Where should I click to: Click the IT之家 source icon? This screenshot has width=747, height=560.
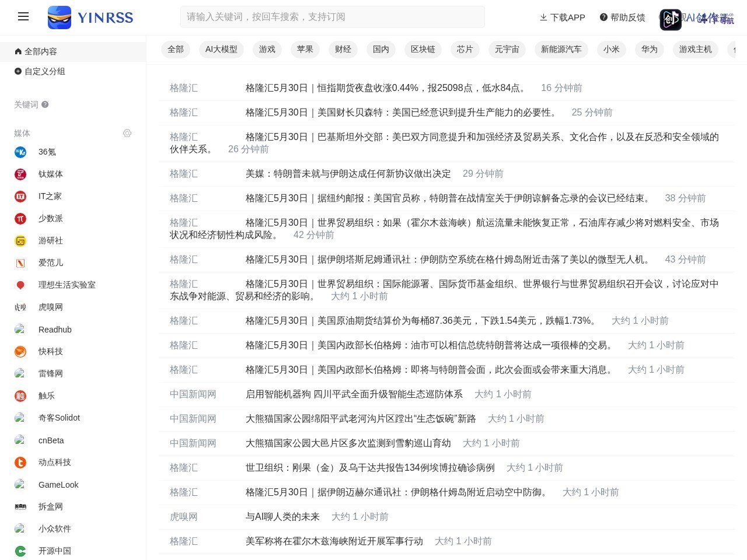tap(20, 197)
